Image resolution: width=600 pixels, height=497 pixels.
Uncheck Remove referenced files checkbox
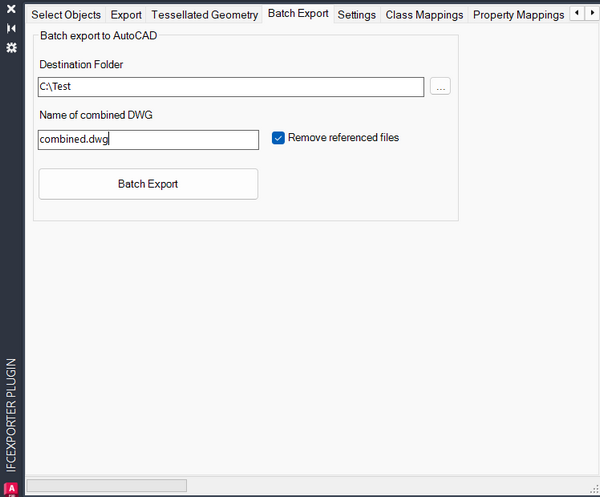(x=278, y=138)
